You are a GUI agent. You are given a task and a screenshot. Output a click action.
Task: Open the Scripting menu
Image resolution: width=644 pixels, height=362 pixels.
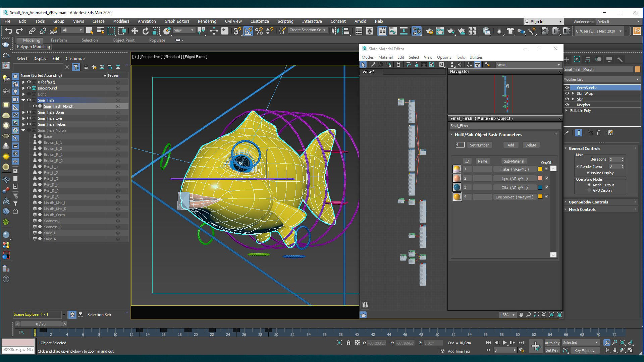coord(285,21)
